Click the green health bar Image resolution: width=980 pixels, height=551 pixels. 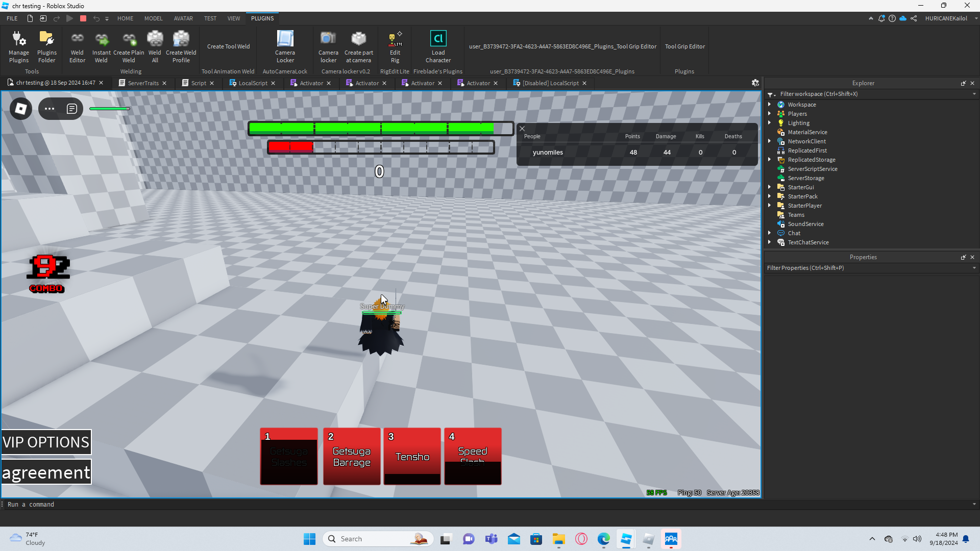coord(380,129)
